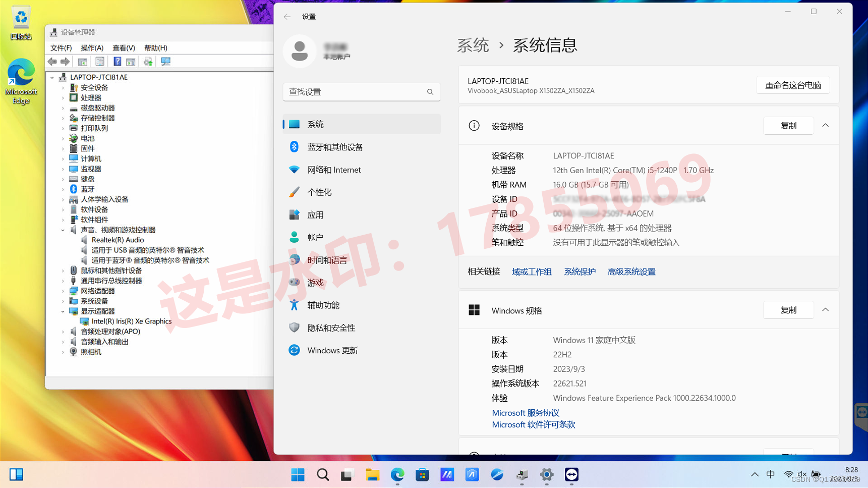The image size is (868, 488).
Task: Collapse the 声音、视频和游戏控制器 node
Action: pyautogui.click(x=63, y=230)
